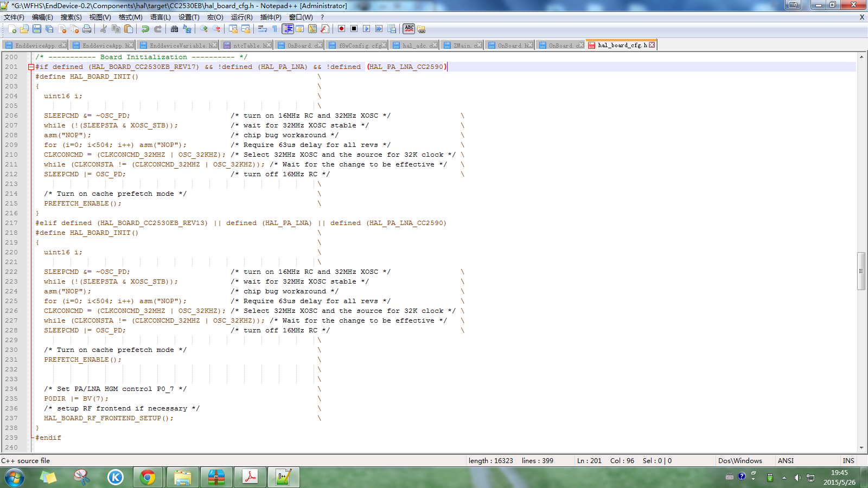Save the currently recorded macro
Viewport: 868px width, 488px height.
(x=392, y=29)
